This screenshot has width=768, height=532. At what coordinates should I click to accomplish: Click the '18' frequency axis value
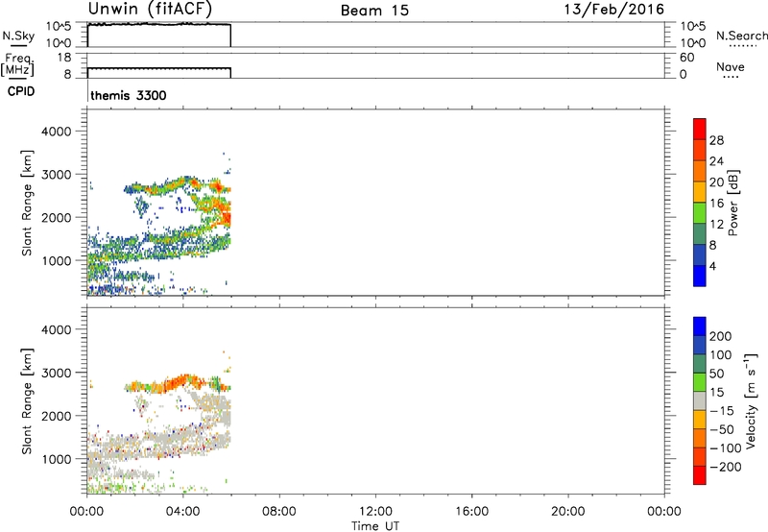click(x=64, y=58)
